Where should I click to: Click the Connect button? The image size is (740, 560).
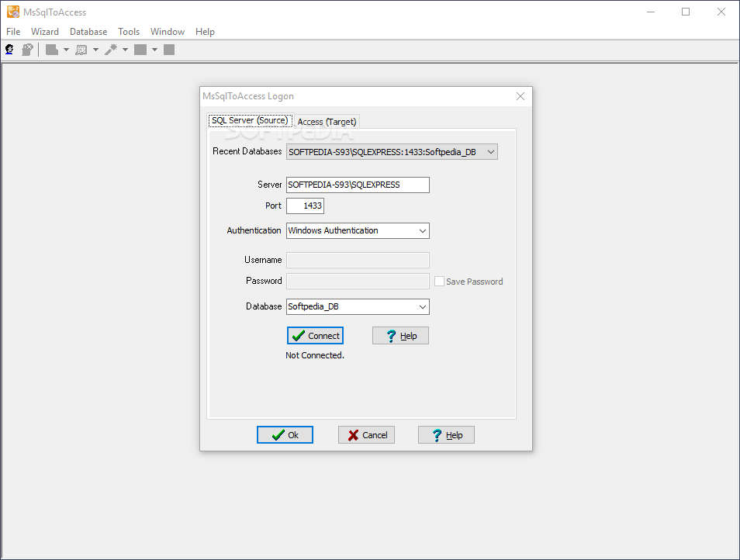315,335
